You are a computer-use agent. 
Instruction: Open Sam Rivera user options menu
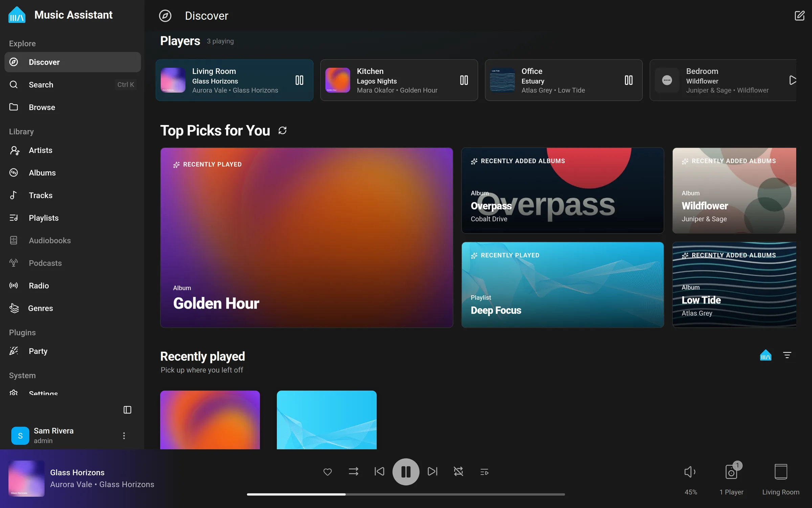[124, 436]
